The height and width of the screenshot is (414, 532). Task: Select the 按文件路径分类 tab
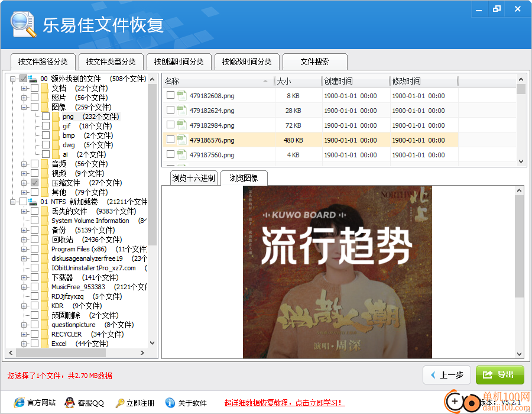pos(43,62)
